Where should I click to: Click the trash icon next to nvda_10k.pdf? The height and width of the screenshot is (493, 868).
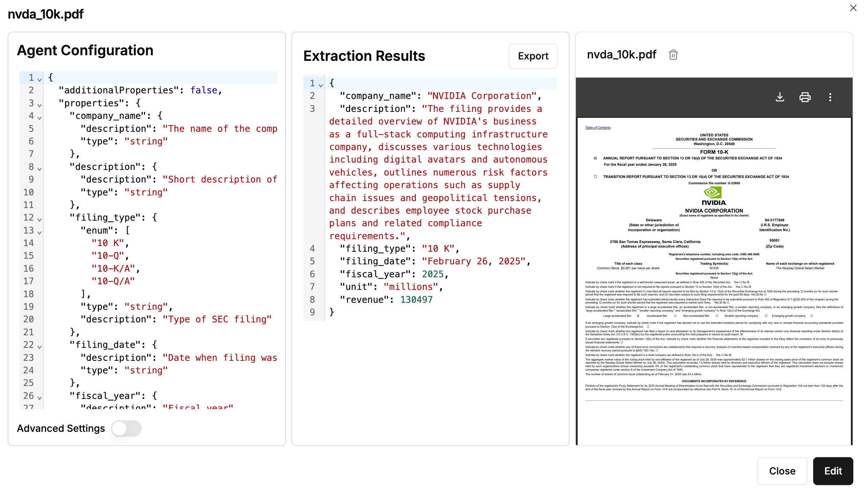(x=673, y=55)
